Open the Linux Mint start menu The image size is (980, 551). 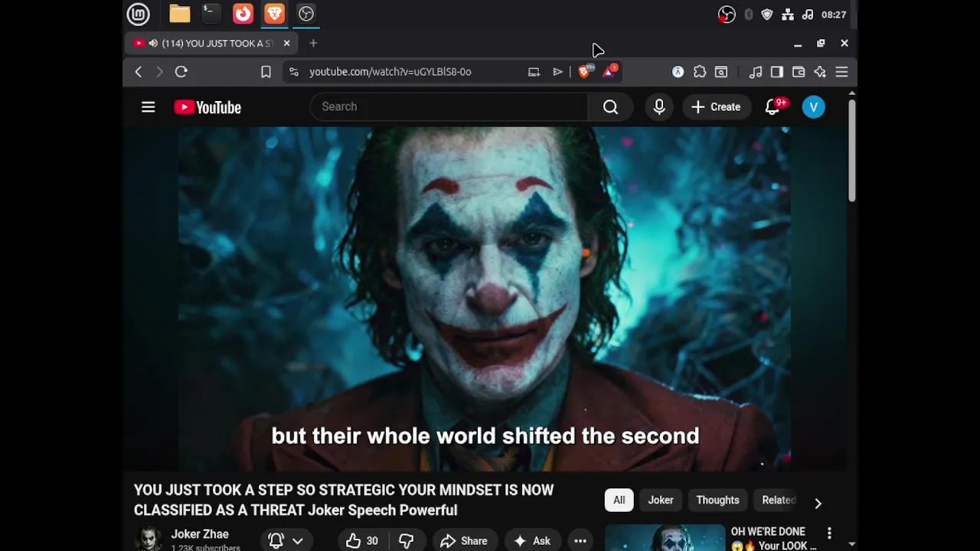(x=138, y=14)
